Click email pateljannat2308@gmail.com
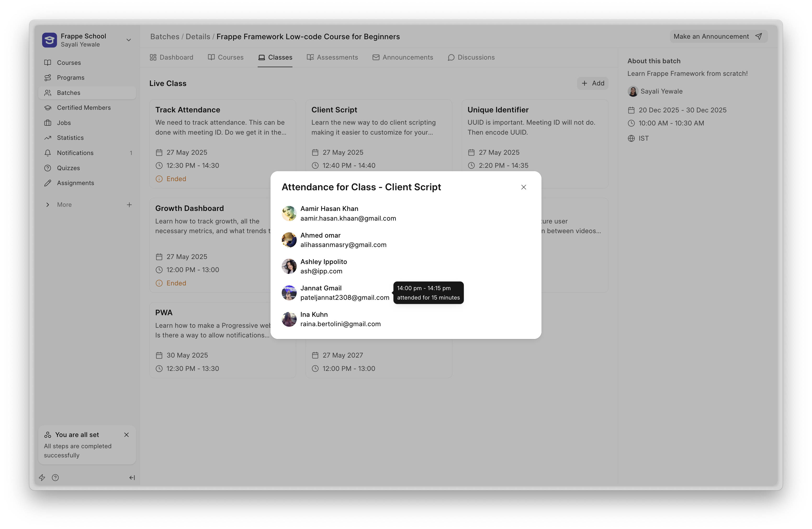Screen dimensions: 812x529 click(345, 297)
